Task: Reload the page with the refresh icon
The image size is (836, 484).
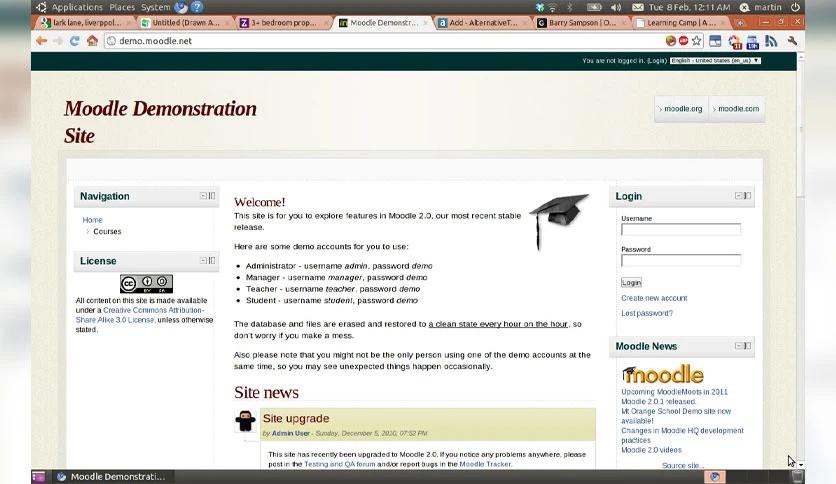Action: coord(75,41)
